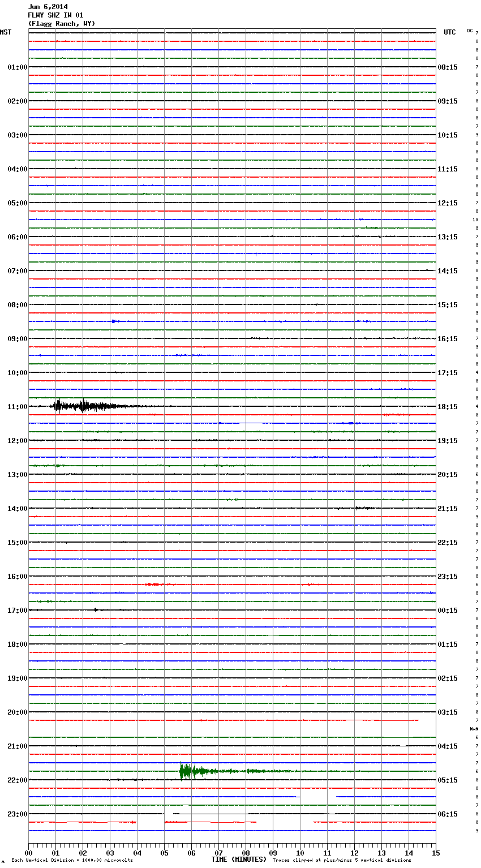Screen dimensions: 481x868
Task: Click the 00:15 UTC time label
Action: coord(448,611)
